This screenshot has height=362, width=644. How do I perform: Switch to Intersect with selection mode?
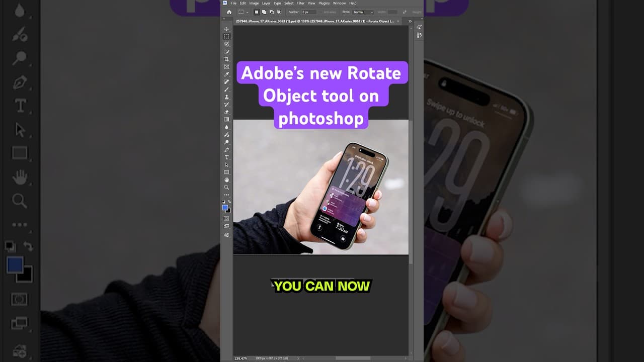click(x=279, y=12)
